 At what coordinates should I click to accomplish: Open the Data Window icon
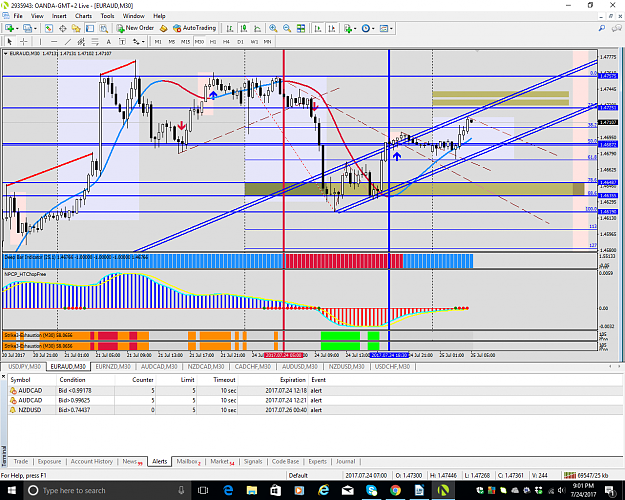coord(63,28)
